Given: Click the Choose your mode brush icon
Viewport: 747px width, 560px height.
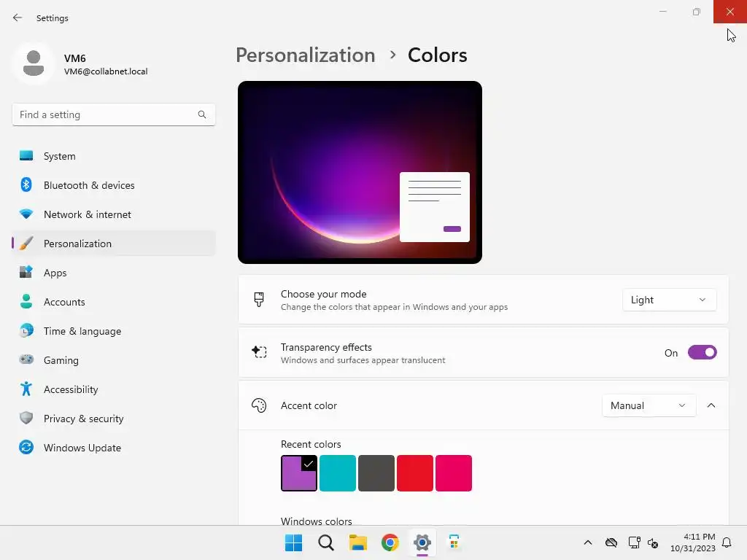Looking at the screenshot, I should pos(259,300).
